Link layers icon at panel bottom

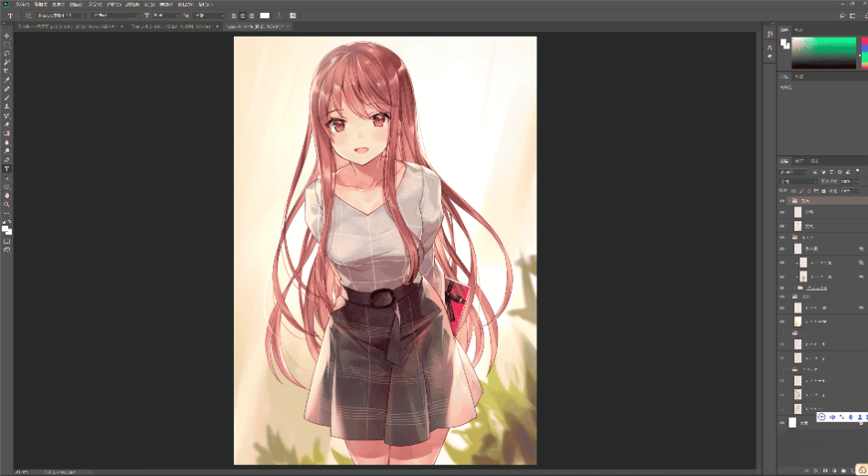point(807,471)
